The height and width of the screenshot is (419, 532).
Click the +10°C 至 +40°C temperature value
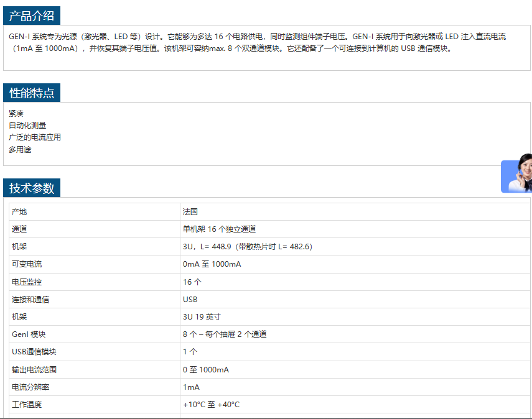[211, 405]
